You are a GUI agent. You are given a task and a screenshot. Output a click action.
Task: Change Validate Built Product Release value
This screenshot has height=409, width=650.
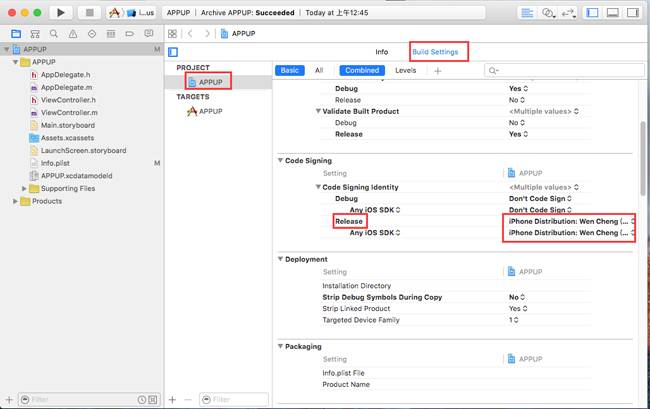pyautogui.click(x=519, y=134)
